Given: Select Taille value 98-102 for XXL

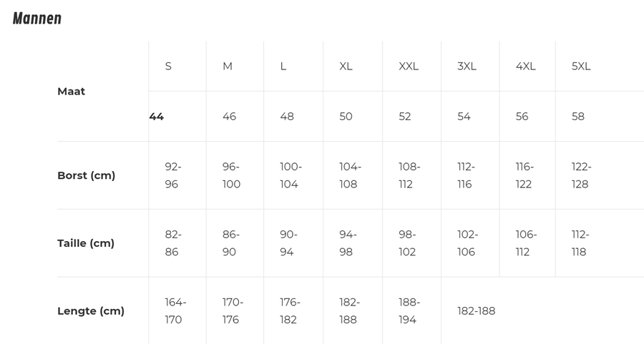Looking at the screenshot, I should pyautogui.click(x=409, y=243).
